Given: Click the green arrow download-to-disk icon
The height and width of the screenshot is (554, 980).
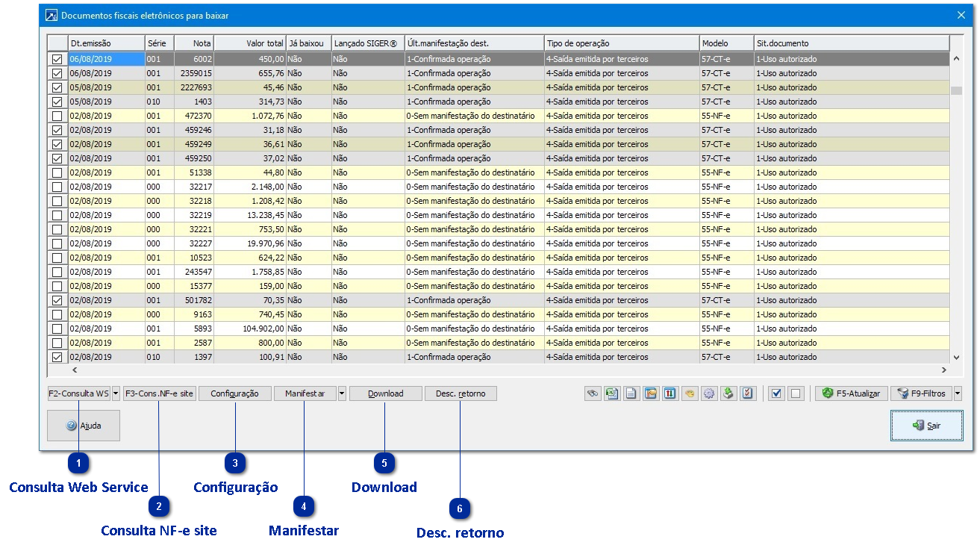Looking at the screenshot, I should point(728,394).
